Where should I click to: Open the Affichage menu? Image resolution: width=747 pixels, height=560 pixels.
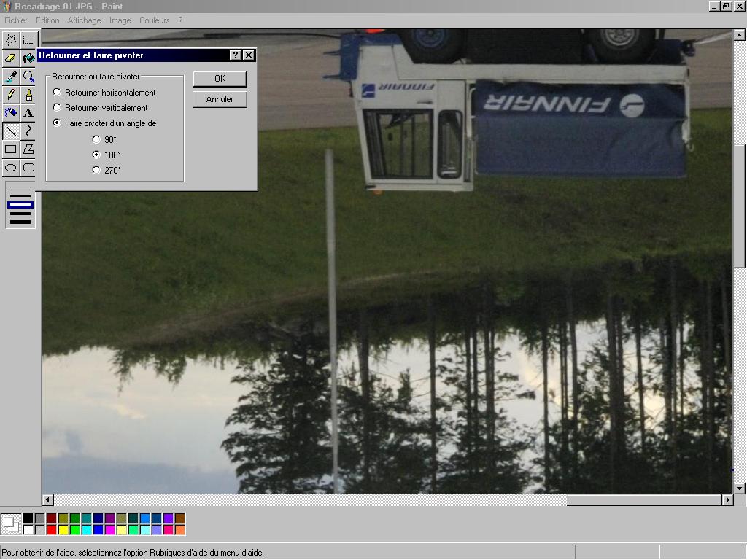pos(84,20)
